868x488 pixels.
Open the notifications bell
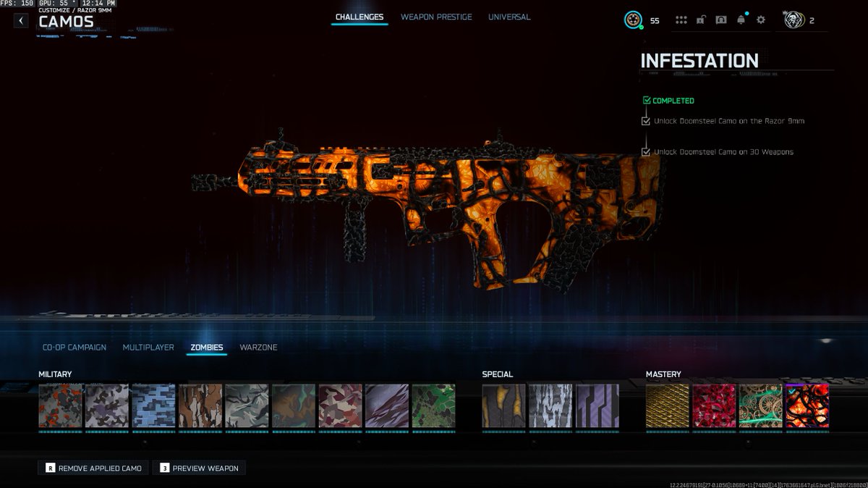pos(741,20)
